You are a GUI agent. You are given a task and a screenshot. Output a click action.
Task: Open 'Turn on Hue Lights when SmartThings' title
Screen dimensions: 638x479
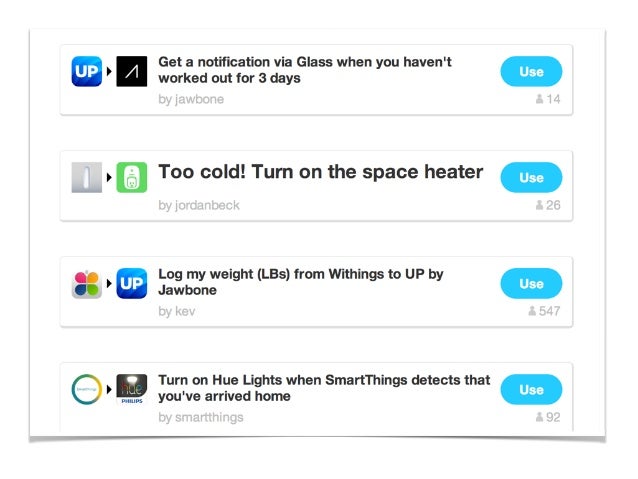pos(324,388)
